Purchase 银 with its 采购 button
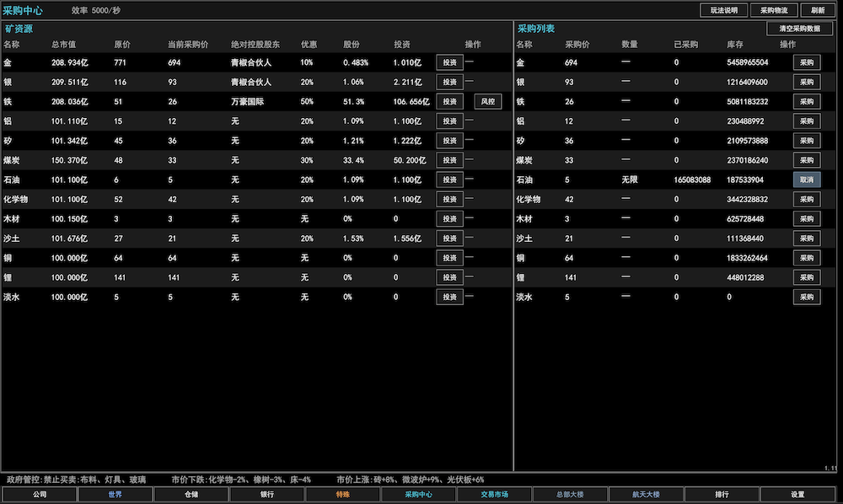Viewport: 843px width, 504px height. click(807, 82)
